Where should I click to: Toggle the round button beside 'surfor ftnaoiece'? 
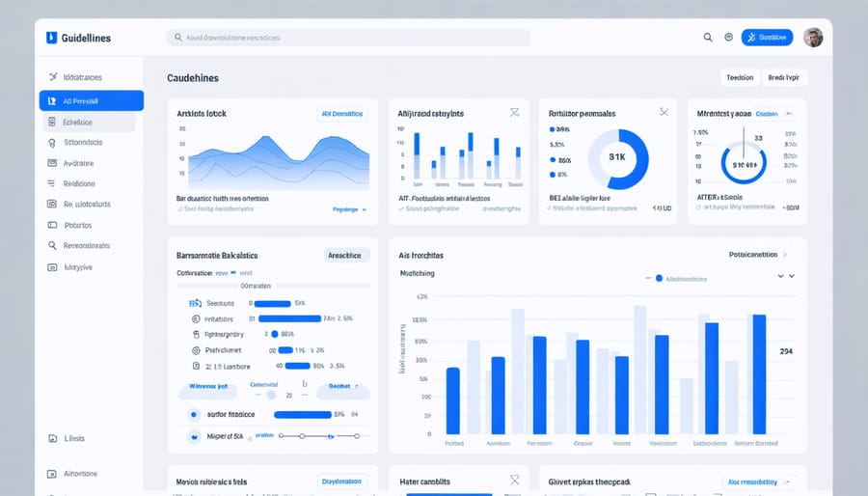(194, 414)
